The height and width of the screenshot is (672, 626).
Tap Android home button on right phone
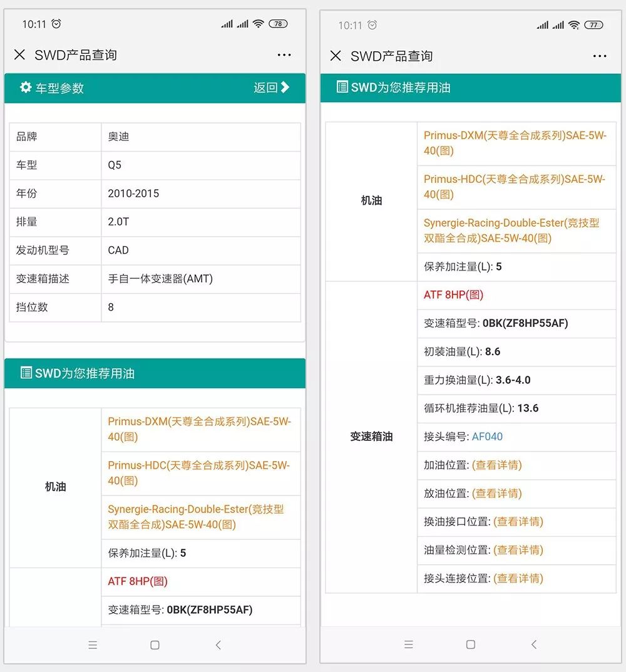[x=471, y=644]
